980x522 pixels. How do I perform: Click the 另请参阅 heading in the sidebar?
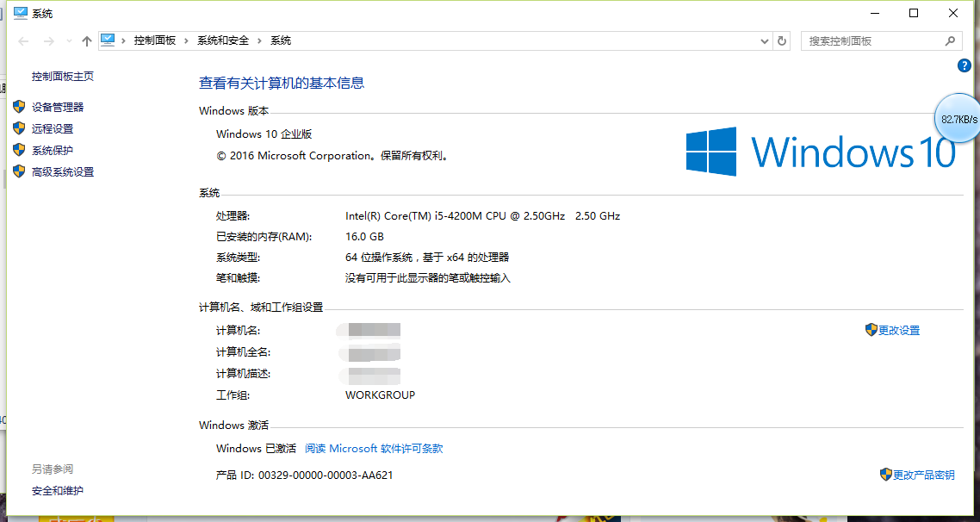tap(53, 469)
